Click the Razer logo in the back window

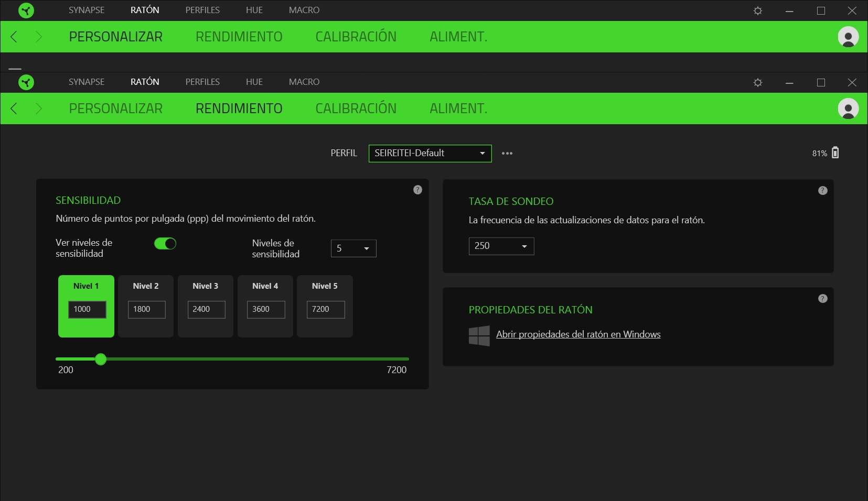(26, 10)
